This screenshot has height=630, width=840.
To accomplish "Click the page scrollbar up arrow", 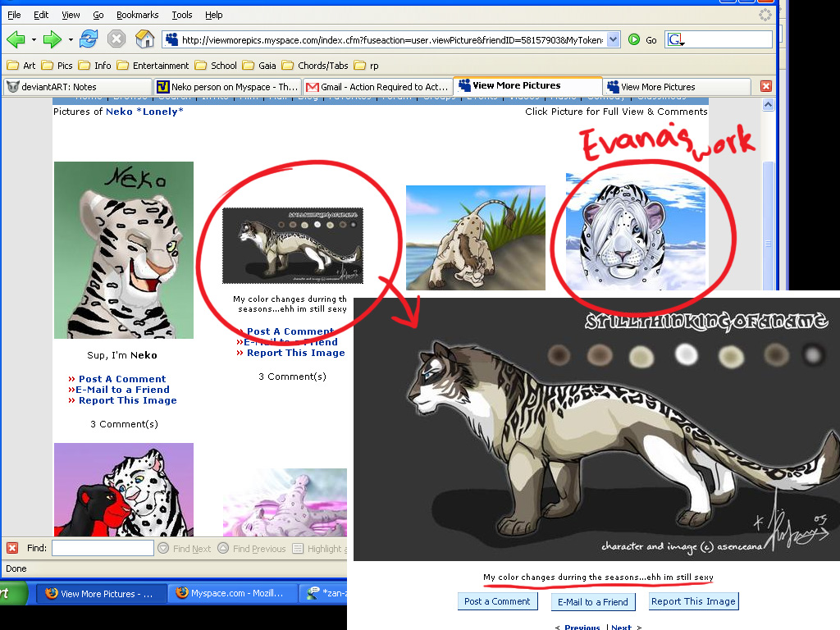I will (768, 104).
